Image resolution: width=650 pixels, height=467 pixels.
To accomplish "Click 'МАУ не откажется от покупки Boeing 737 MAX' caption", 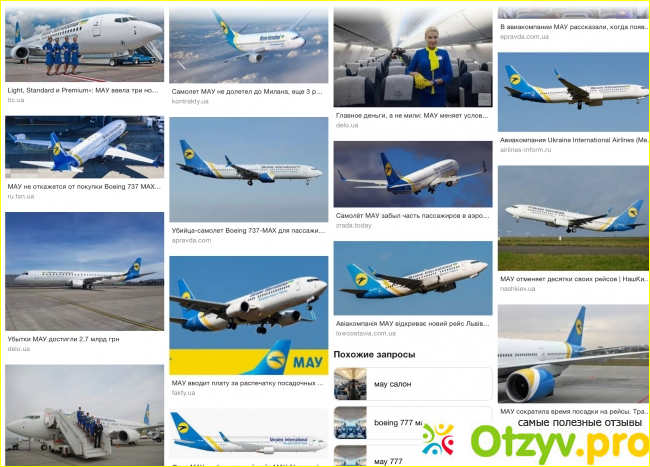I will (84, 186).
